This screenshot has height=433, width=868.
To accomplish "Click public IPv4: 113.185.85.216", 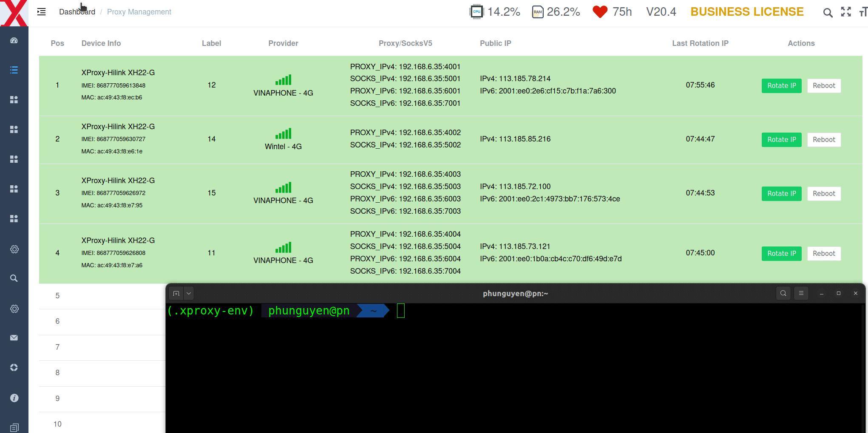I will coord(515,139).
